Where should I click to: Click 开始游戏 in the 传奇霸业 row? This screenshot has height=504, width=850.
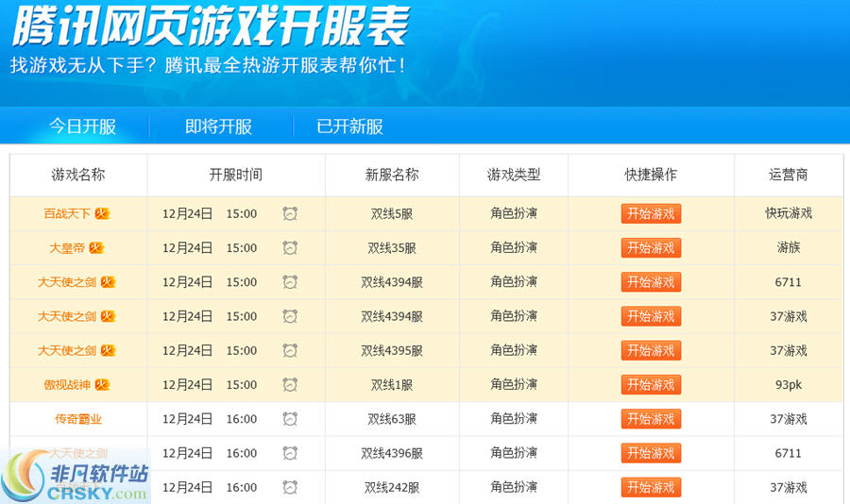[651, 419]
